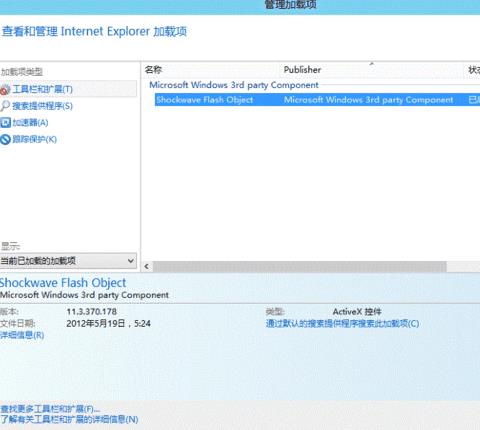Click publisher cell of Shockwave Flash Object row
Image resolution: width=480 pixels, height=430 pixels.
[368, 100]
